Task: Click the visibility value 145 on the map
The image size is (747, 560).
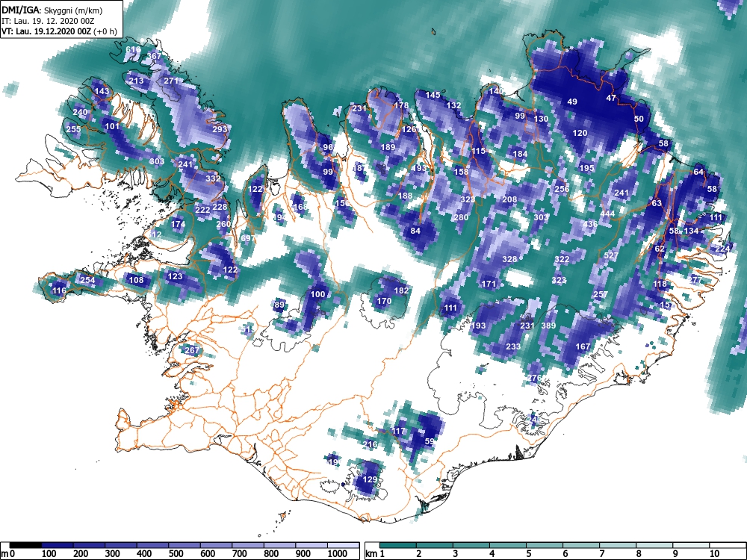Action: pos(433,95)
